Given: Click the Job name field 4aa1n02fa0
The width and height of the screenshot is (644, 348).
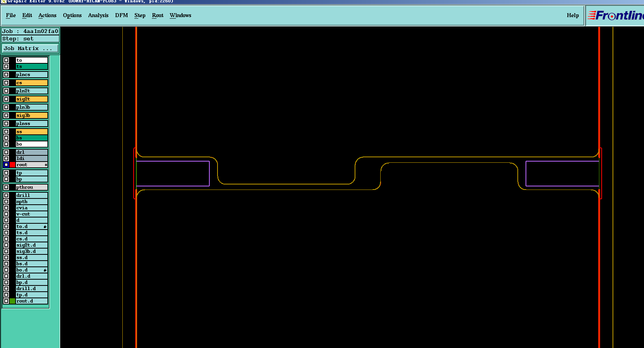Looking at the screenshot, I should pos(30,31).
